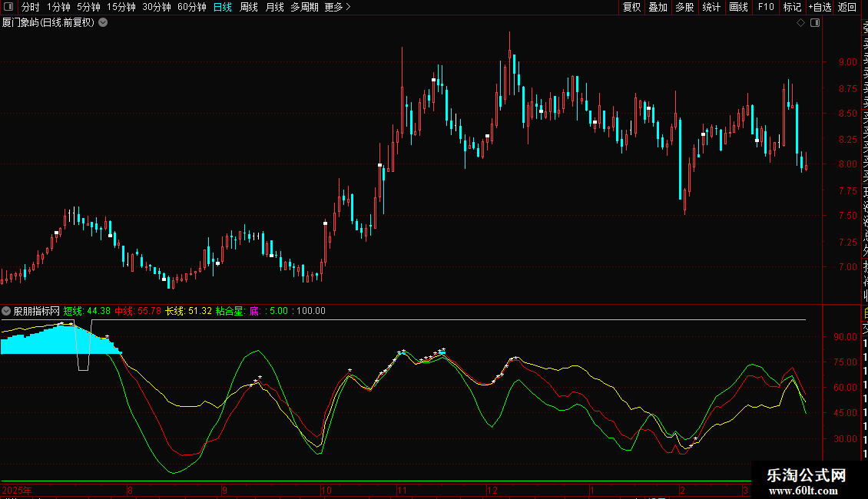Expand the 厦门象屿 title dropdown arrow
This screenshot has height=499, width=868.
click(103, 23)
